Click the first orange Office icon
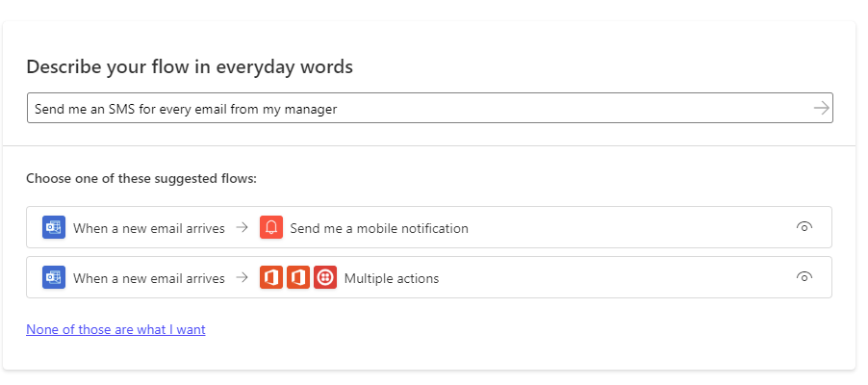This screenshot has width=868, height=385. (271, 278)
